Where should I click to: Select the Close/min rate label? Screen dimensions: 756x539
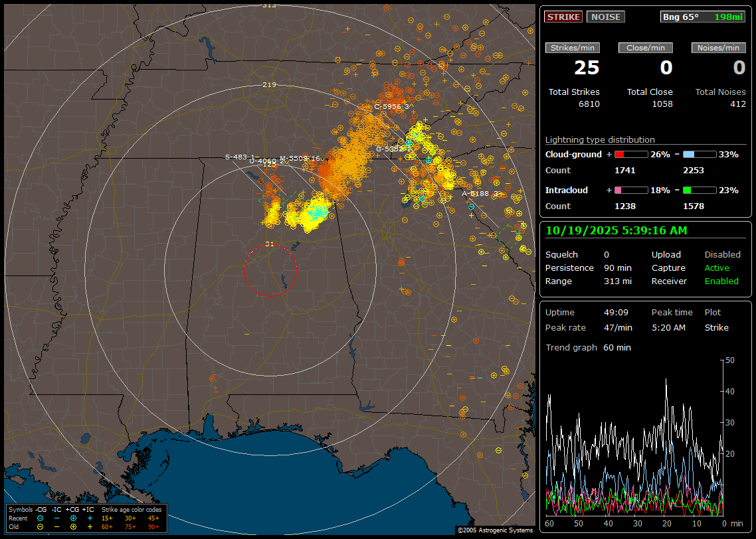[646, 48]
